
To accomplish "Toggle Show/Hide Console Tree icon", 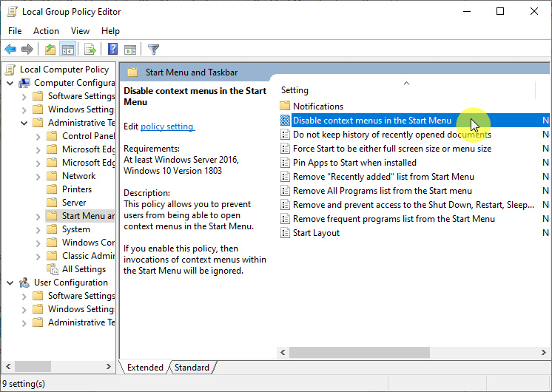I will coord(67,50).
